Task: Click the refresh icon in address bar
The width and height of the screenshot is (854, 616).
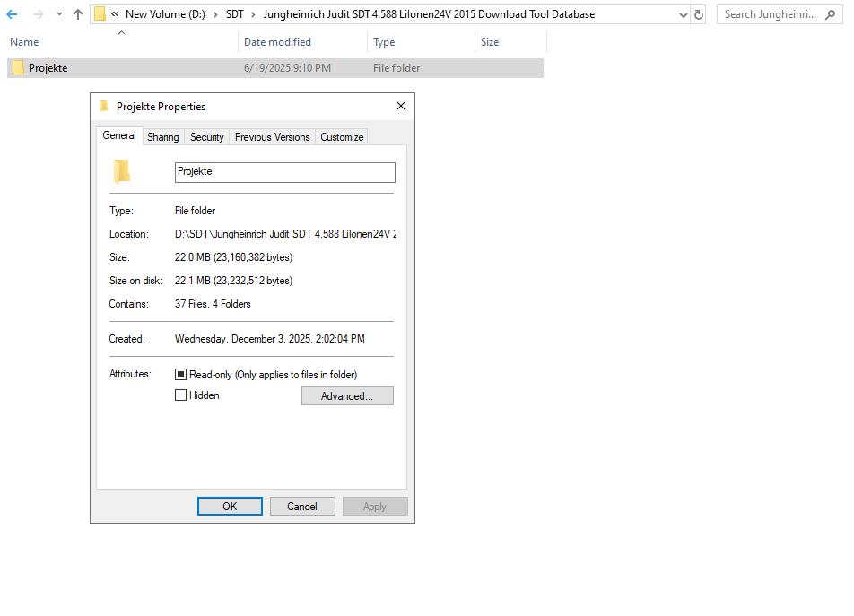Action: pyautogui.click(x=700, y=14)
